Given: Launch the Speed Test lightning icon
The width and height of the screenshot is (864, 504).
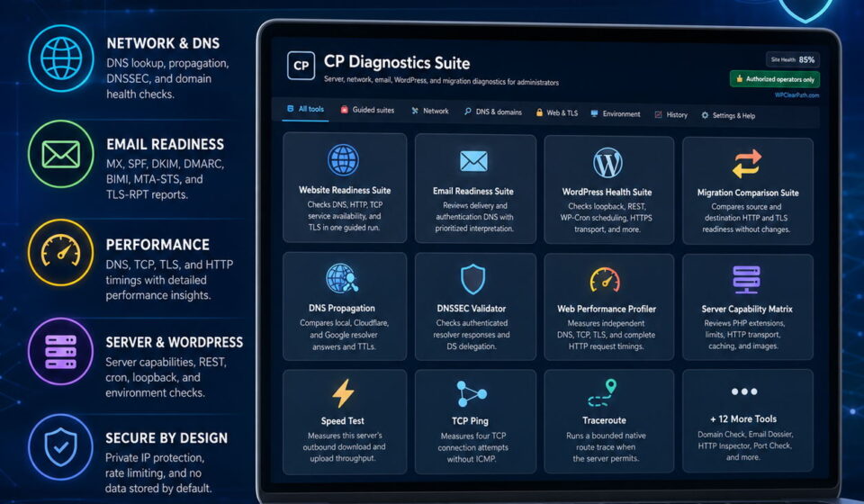Looking at the screenshot, I should pyautogui.click(x=343, y=393).
